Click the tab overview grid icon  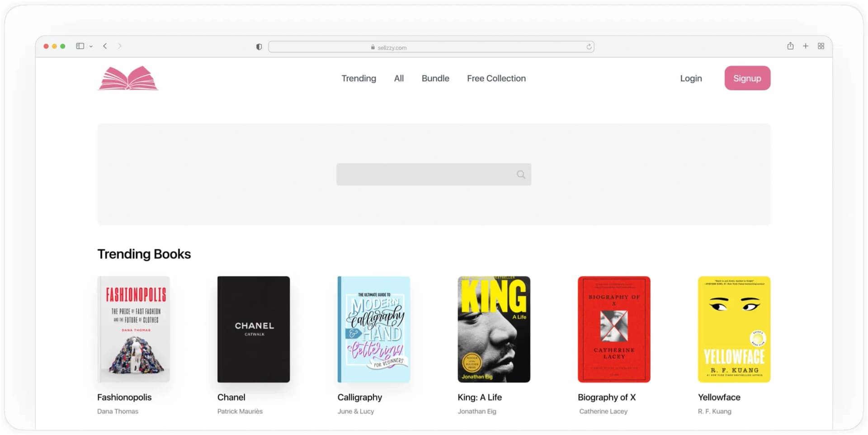(x=821, y=46)
